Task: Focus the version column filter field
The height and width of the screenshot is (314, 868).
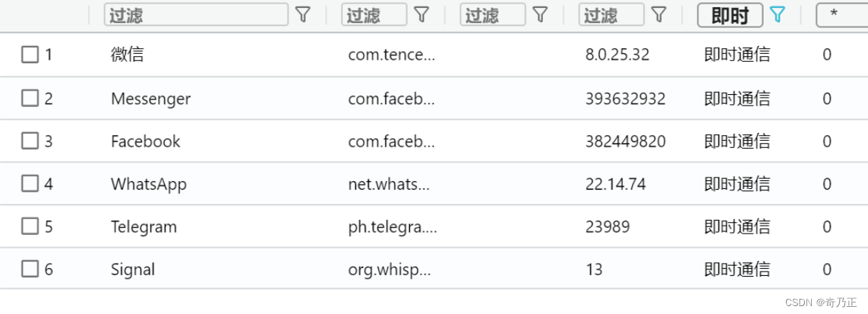Action: click(611, 14)
